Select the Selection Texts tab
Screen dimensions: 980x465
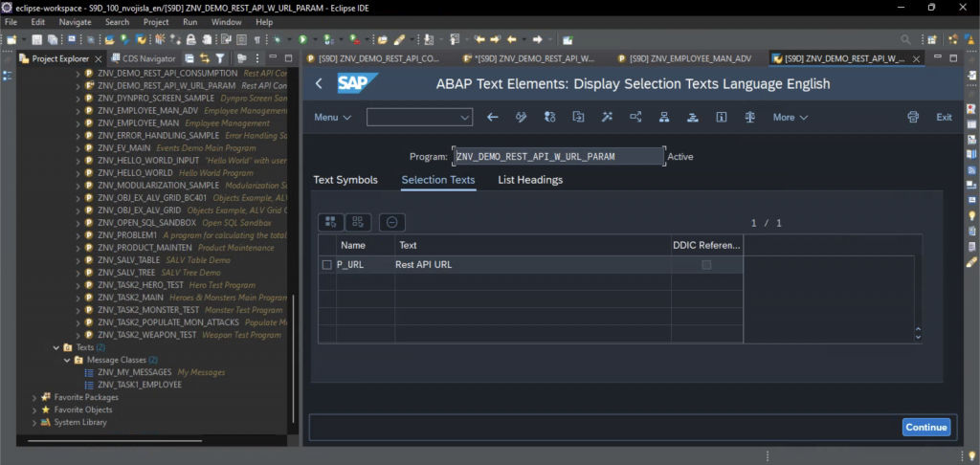(438, 180)
